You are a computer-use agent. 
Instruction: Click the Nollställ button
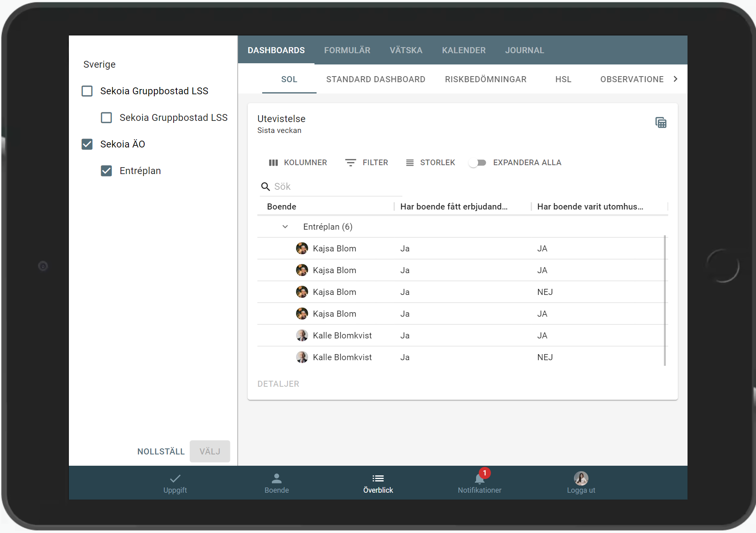click(161, 452)
